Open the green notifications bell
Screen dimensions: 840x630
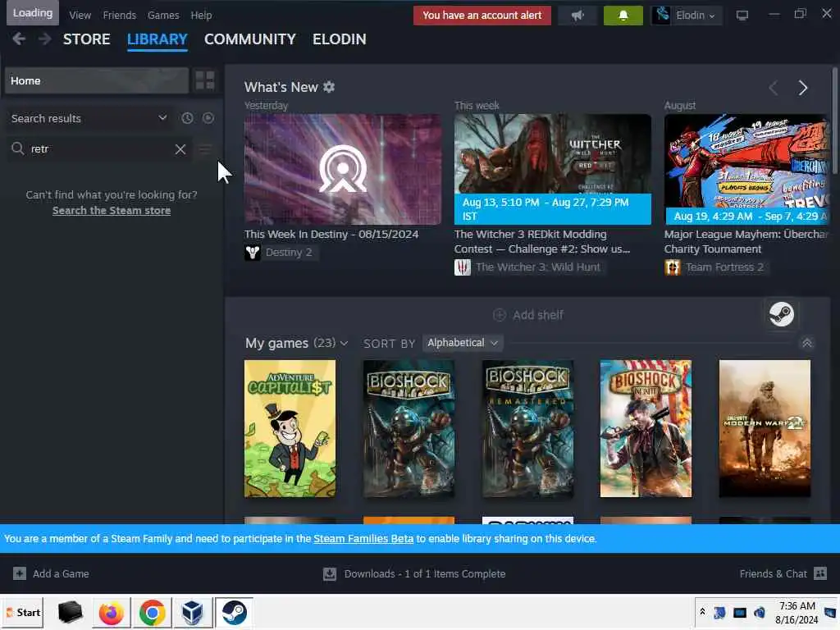pyautogui.click(x=623, y=15)
